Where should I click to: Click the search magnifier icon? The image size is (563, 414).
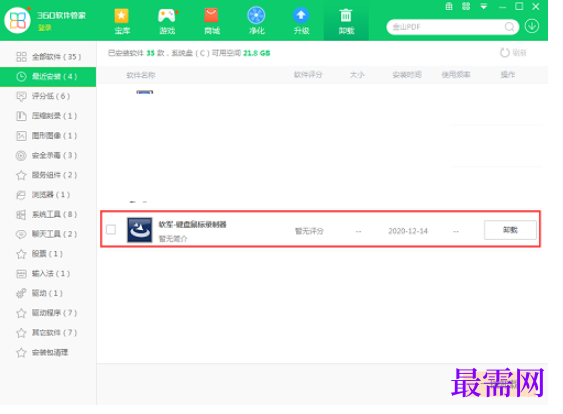(509, 27)
